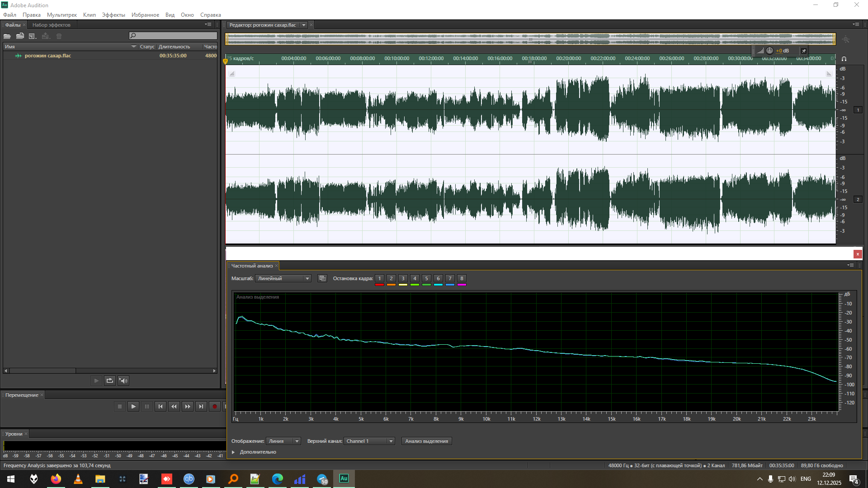Open the Эффекты menu
The image size is (868, 488).
point(113,15)
